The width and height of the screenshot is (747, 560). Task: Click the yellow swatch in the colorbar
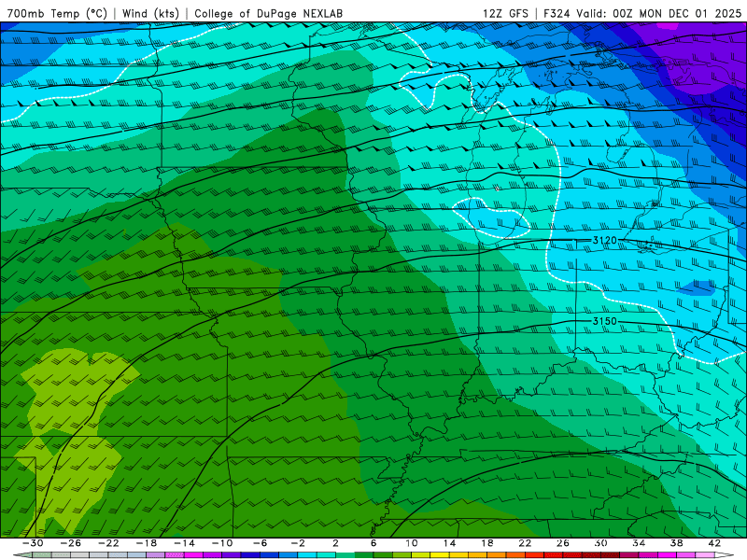[x=439, y=554]
